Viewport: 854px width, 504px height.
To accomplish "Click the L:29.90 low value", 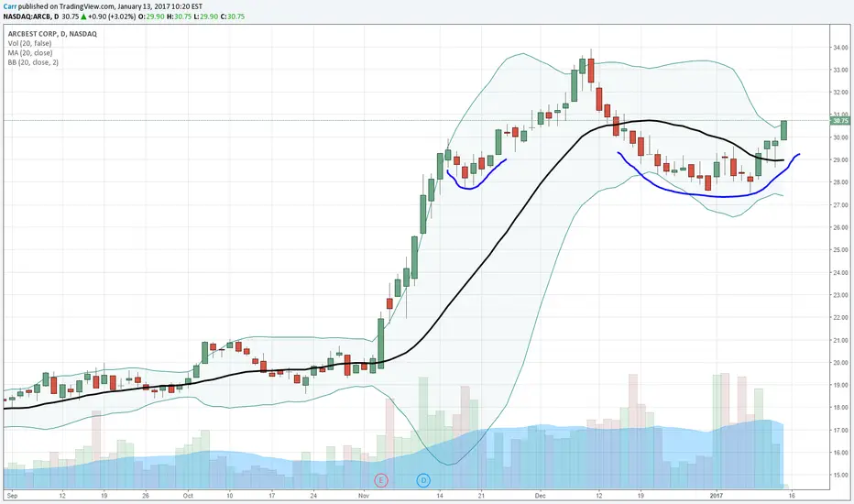I will [204, 16].
